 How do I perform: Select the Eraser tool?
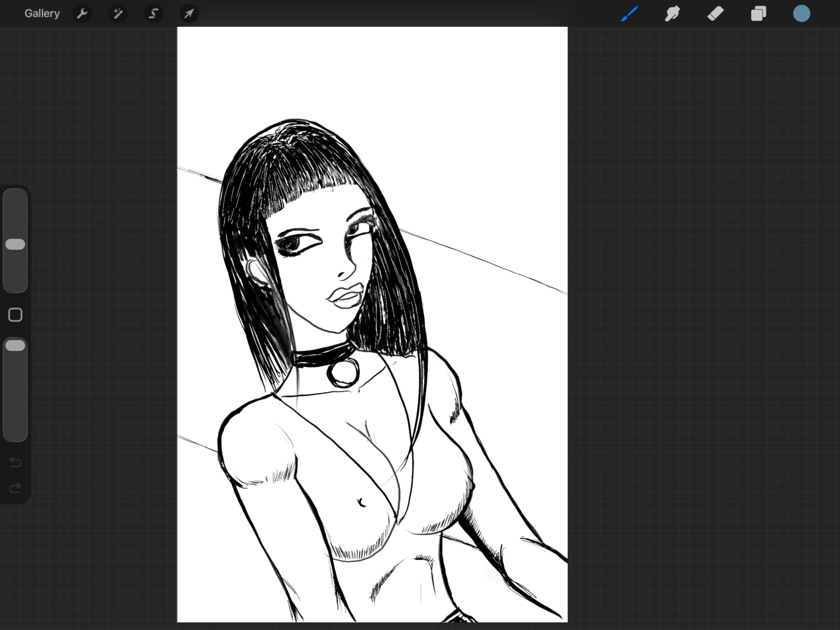point(716,13)
